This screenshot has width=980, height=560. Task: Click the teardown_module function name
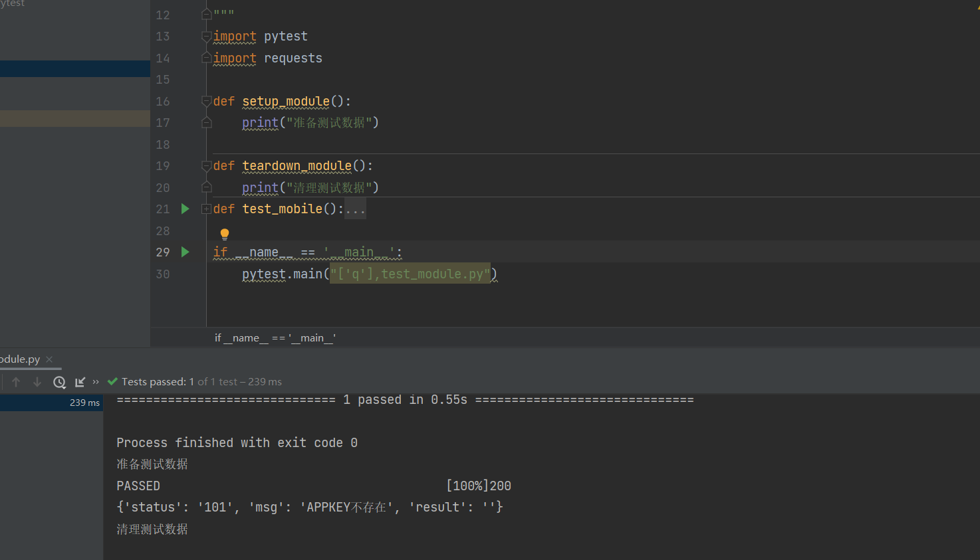(x=297, y=165)
